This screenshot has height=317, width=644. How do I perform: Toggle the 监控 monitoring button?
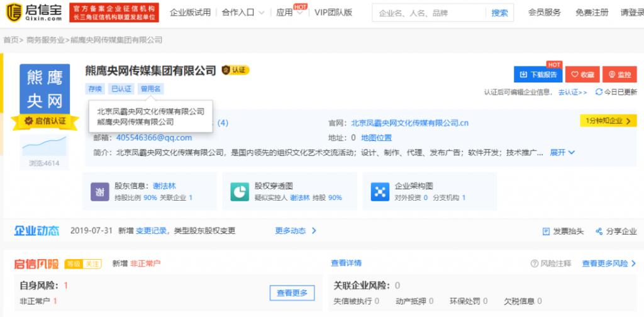tap(619, 74)
